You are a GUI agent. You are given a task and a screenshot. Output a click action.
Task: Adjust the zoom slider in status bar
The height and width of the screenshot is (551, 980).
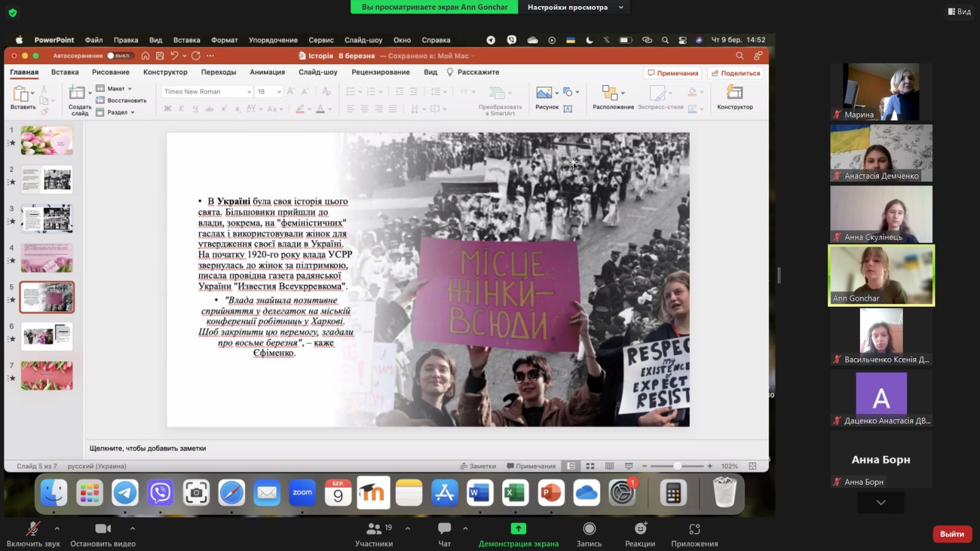click(677, 466)
